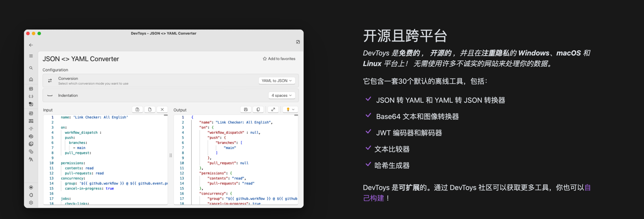This screenshot has width=644, height=219.
Task: Click the splitter handle between Input and Output
Action: pyautogui.click(x=171, y=155)
